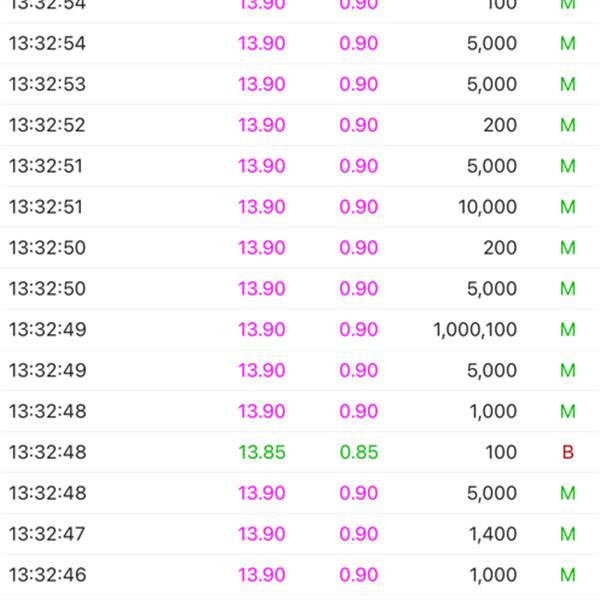
Task: Select the 5,000 volume at 13:32:54
Action: click(x=492, y=43)
